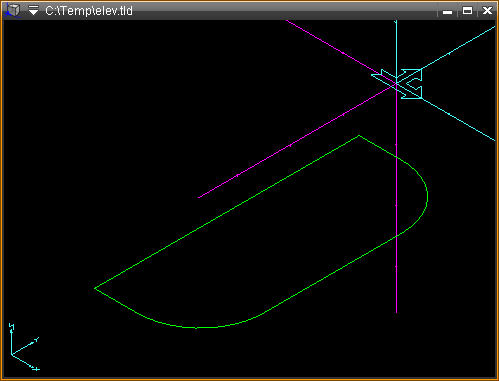
Task: Select the magenta vertical line
Action: tap(396, 200)
